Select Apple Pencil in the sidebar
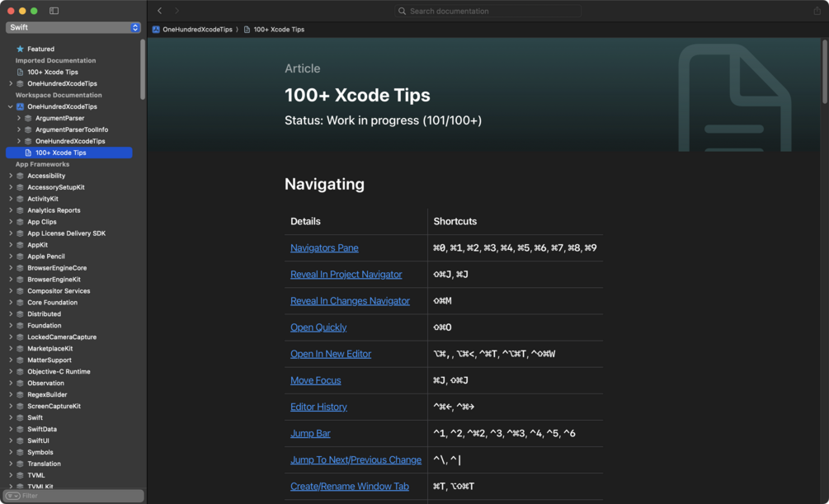 (46, 257)
